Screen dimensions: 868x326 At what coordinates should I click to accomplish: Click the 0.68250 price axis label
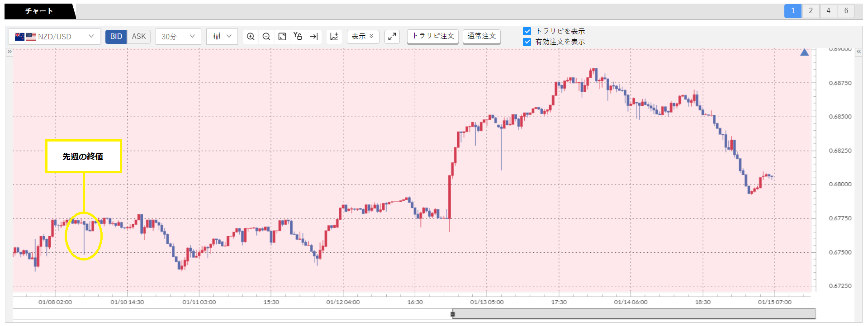coord(840,151)
